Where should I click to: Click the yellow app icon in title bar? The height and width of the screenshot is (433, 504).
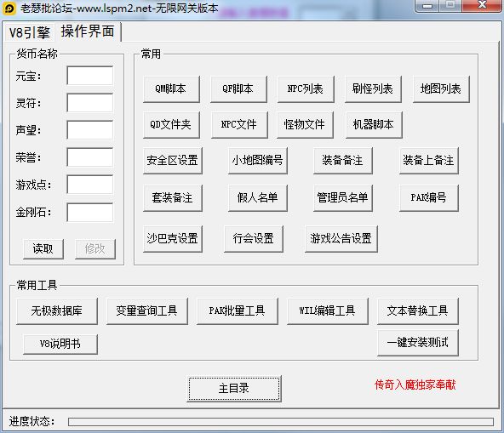click(x=9, y=9)
